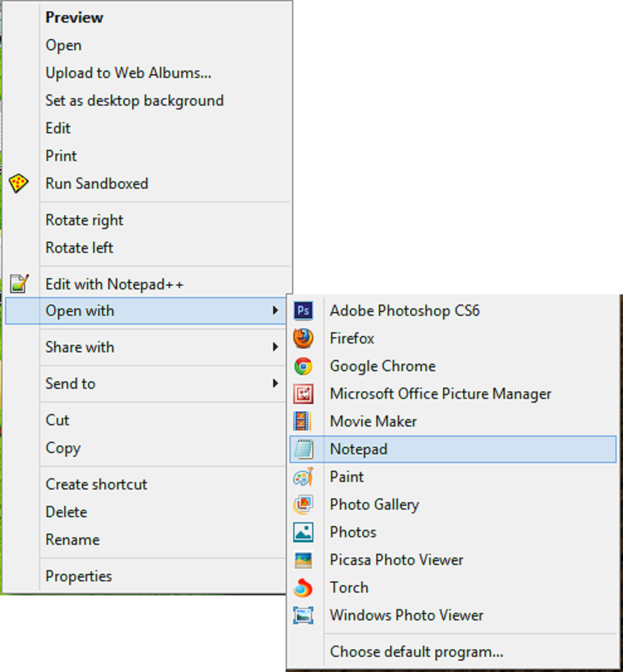Click the Picasa Photo Viewer icon
623x672 pixels.
[x=303, y=560]
